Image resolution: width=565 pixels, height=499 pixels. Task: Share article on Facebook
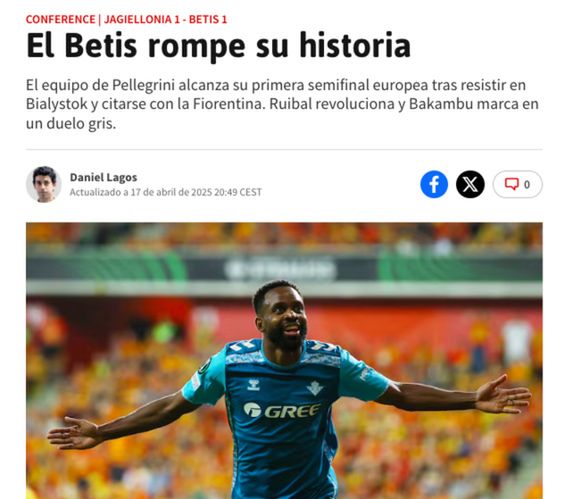point(434,184)
